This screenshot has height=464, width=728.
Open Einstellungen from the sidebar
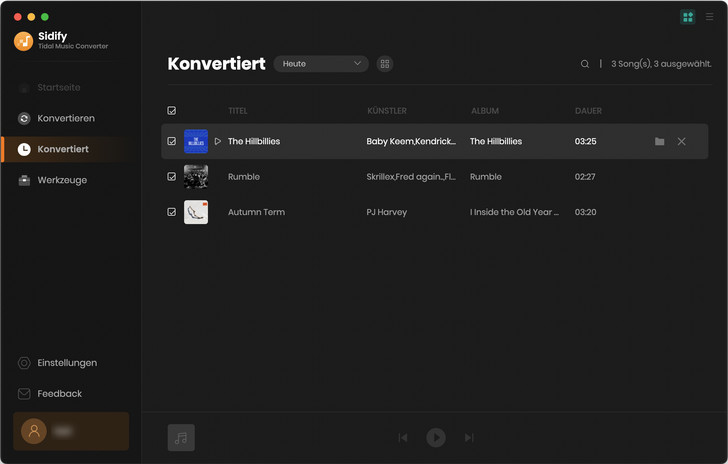pos(67,363)
